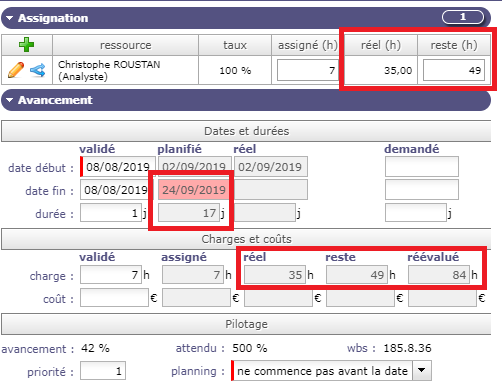Viewport: 502px width, 387px height.
Task: Click the validé date début field
Action: 118,166
